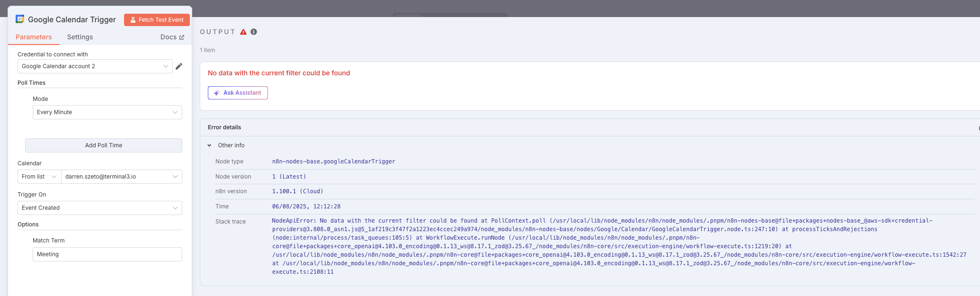Click the pencil icon to edit credential

(x=179, y=66)
